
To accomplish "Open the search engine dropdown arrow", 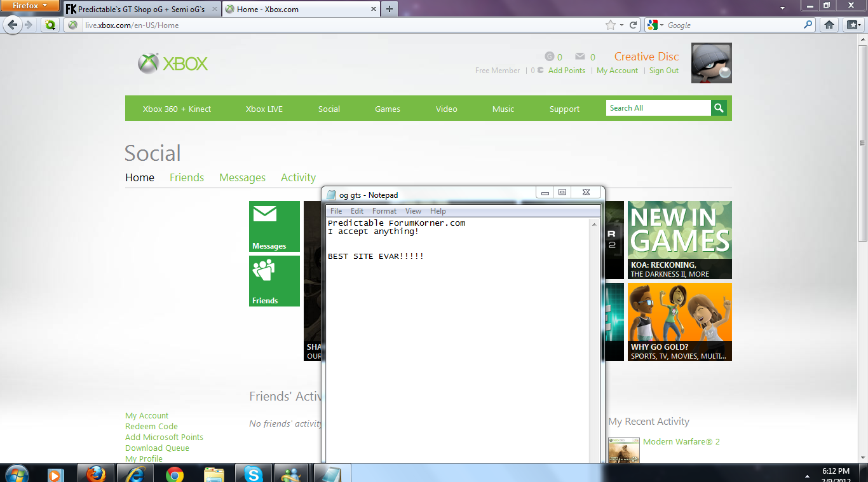I will [661, 25].
